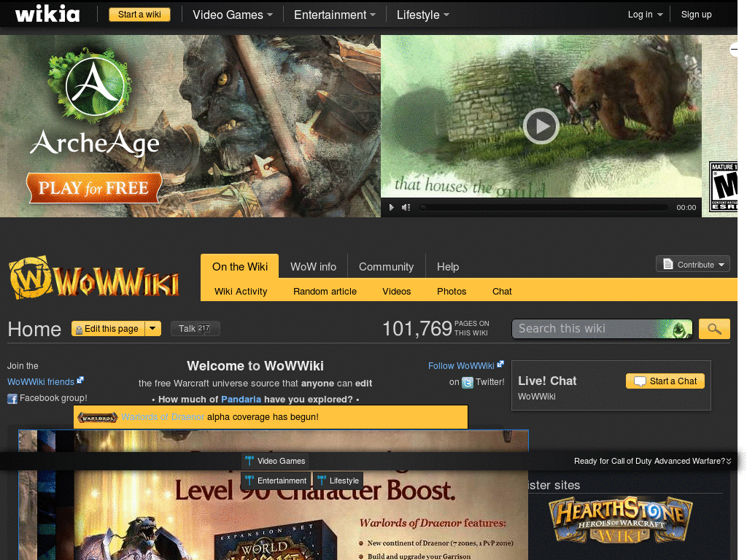Open the Photos submenu item
Image resolution: width=747 pixels, height=560 pixels.
pyautogui.click(x=452, y=291)
